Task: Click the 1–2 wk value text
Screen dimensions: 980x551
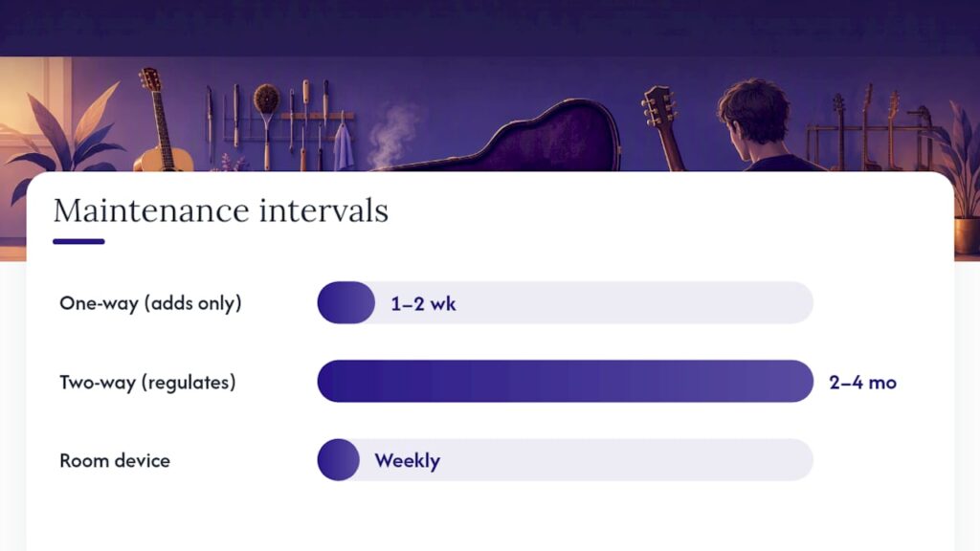Action: tap(423, 304)
